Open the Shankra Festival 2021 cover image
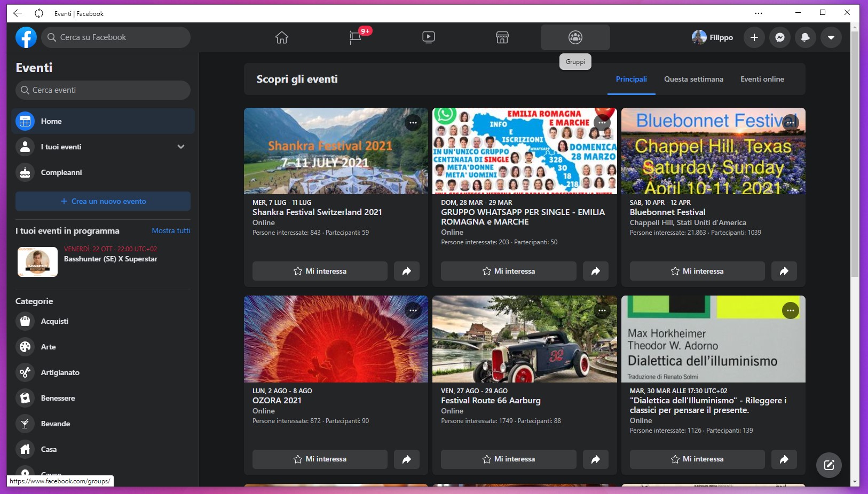This screenshot has height=494, width=868. pyautogui.click(x=336, y=151)
